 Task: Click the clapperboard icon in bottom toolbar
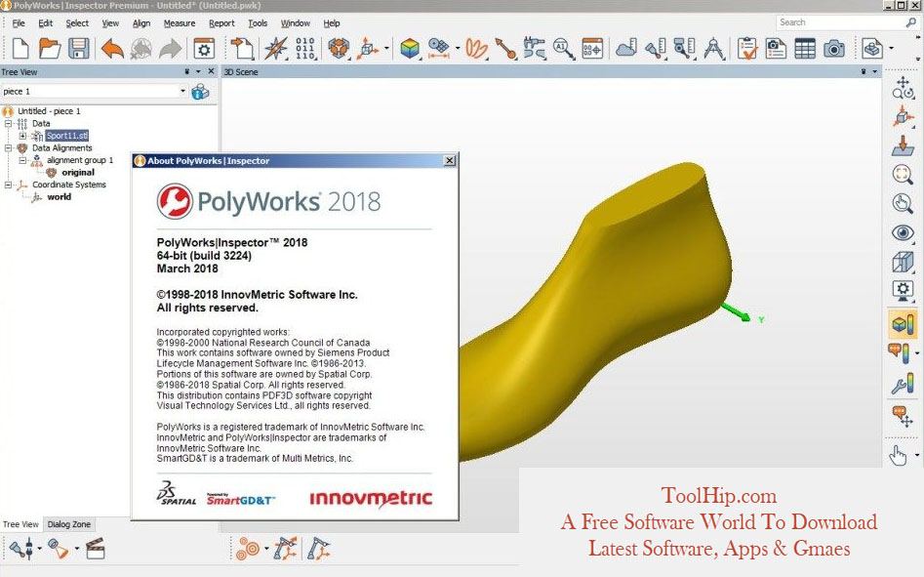tap(96, 548)
